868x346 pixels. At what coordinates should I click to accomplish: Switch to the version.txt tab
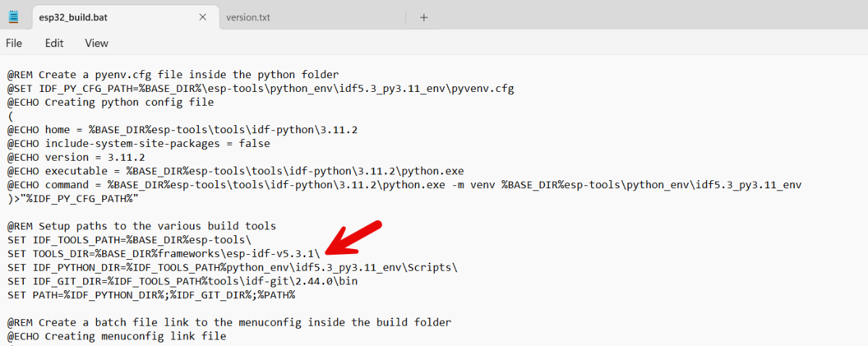click(248, 17)
